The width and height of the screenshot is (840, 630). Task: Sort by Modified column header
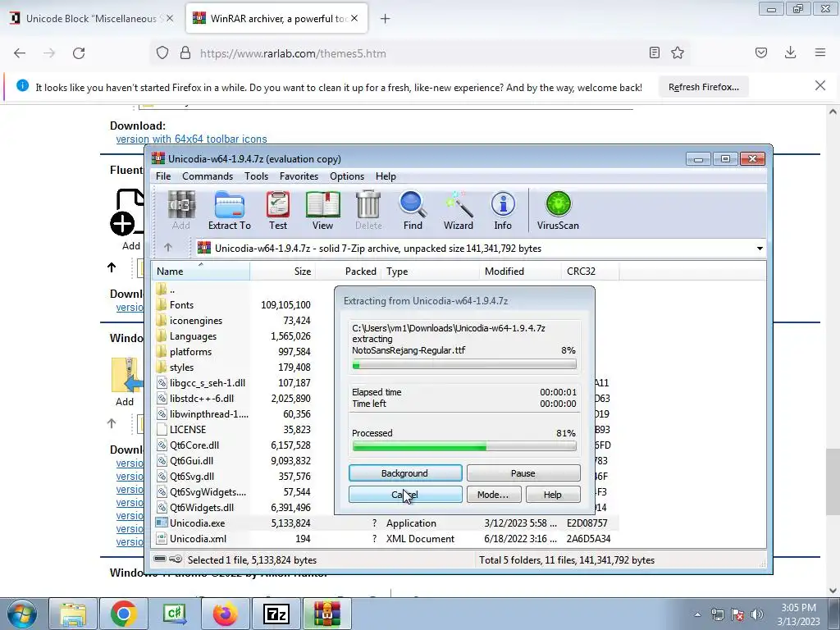click(520, 271)
